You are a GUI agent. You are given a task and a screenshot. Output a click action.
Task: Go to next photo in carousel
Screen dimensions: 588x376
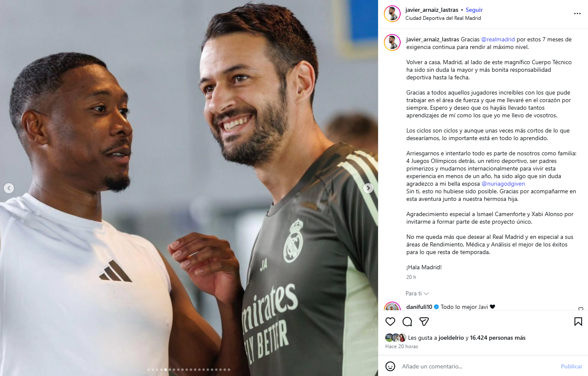tap(368, 188)
